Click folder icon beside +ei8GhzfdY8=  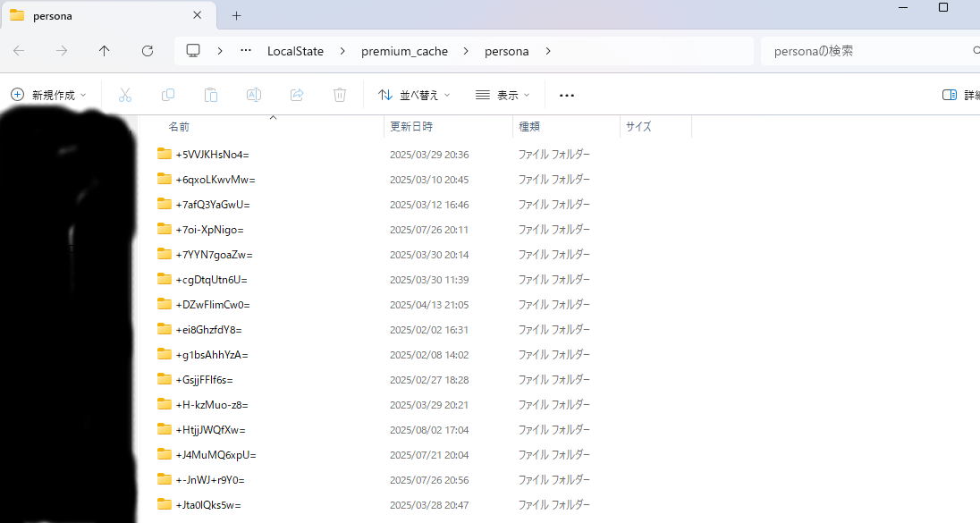[165, 329]
